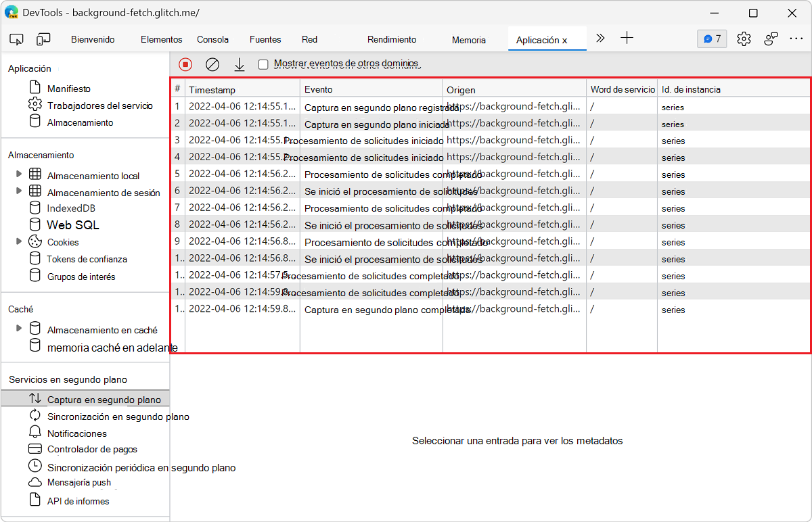
Task: Select the inspect element tool
Action: [16, 39]
